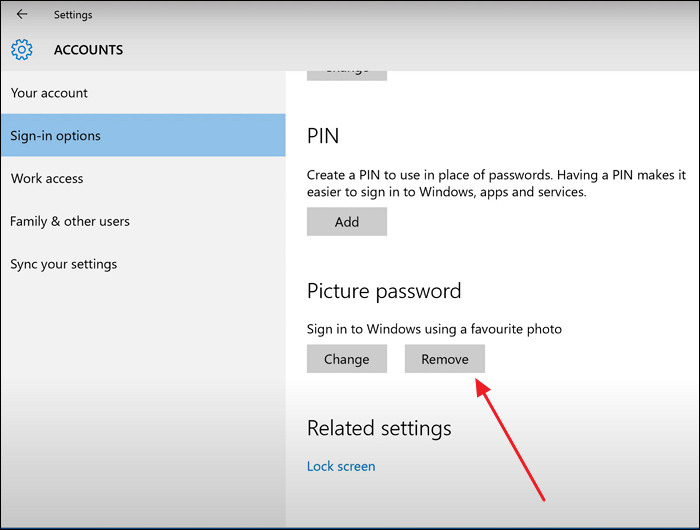Click the Picture password heading
700x530 pixels.
384,292
